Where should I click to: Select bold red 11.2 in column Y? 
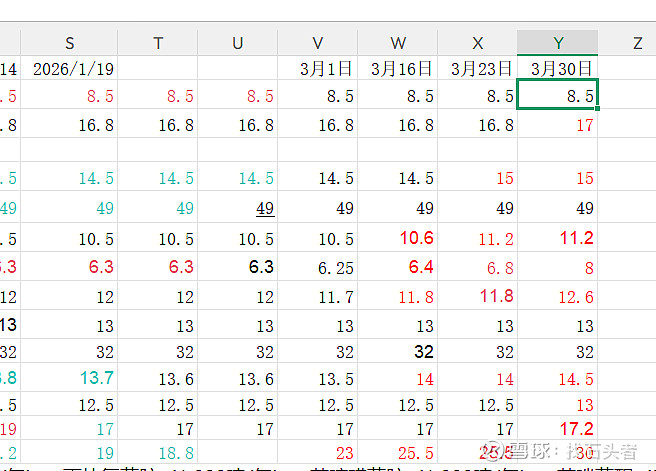coord(557,238)
